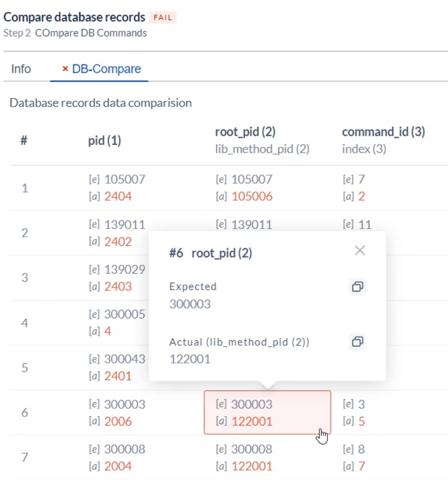Click the highlighted root_pid cell in row 6
Screen dimensions: 448x480
267,413
